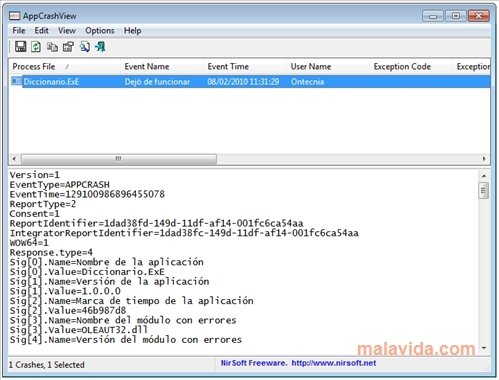The width and height of the screenshot is (499, 380).
Task: Click the Copy Selected Items icon
Action: (52, 47)
